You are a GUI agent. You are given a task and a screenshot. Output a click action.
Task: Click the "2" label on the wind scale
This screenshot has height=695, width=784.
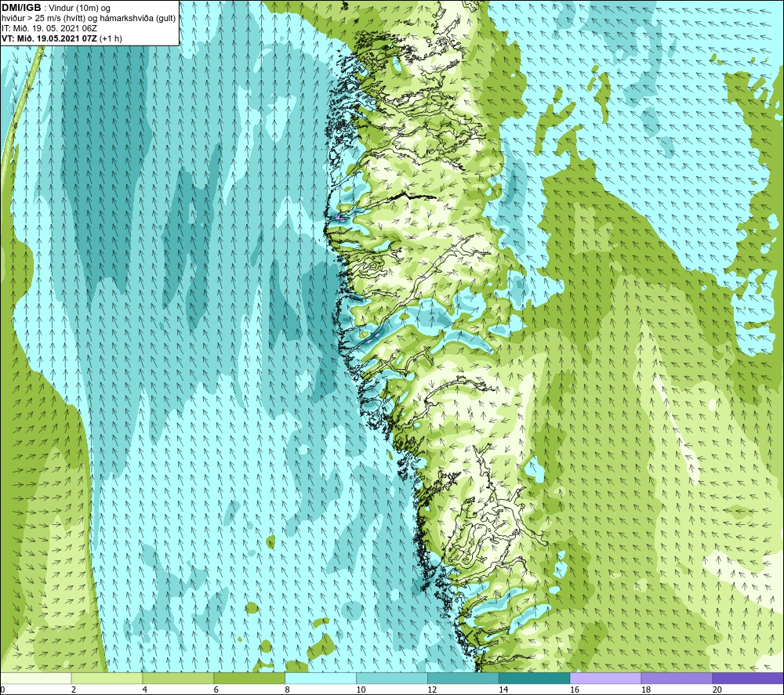pos(74,690)
